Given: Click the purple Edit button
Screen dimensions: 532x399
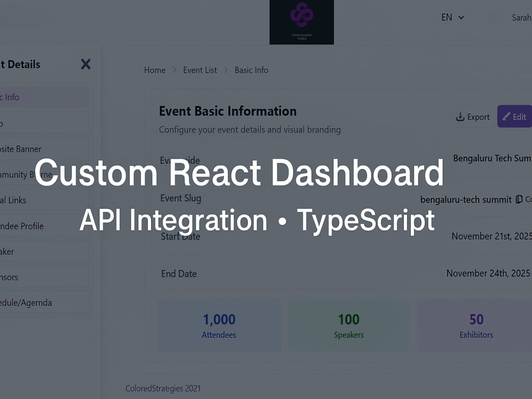Looking at the screenshot, I should click(x=514, y=117).
